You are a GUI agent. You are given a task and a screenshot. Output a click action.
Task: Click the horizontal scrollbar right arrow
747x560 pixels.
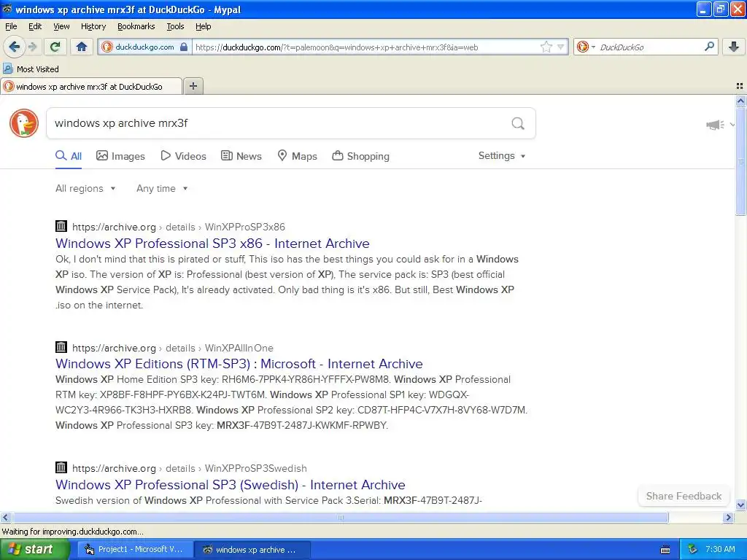click(728, 517)
